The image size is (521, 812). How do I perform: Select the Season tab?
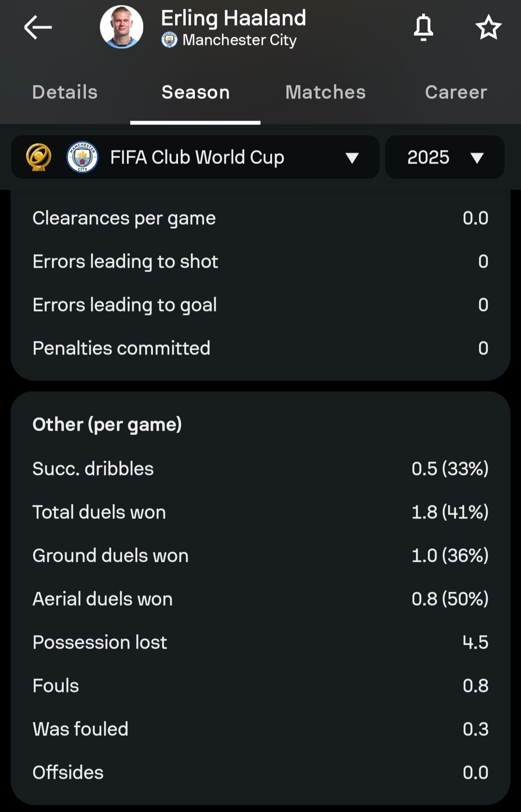tap(195, 92)
